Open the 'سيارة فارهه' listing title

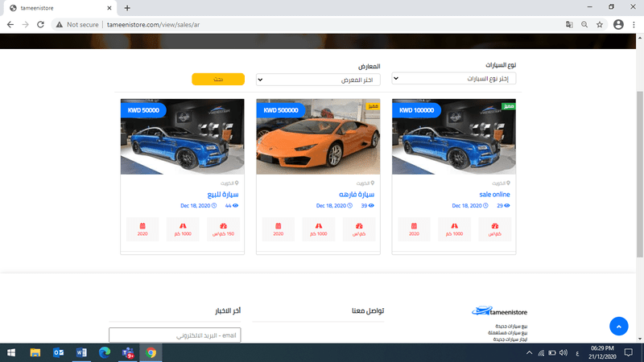(x=357, y=195)
